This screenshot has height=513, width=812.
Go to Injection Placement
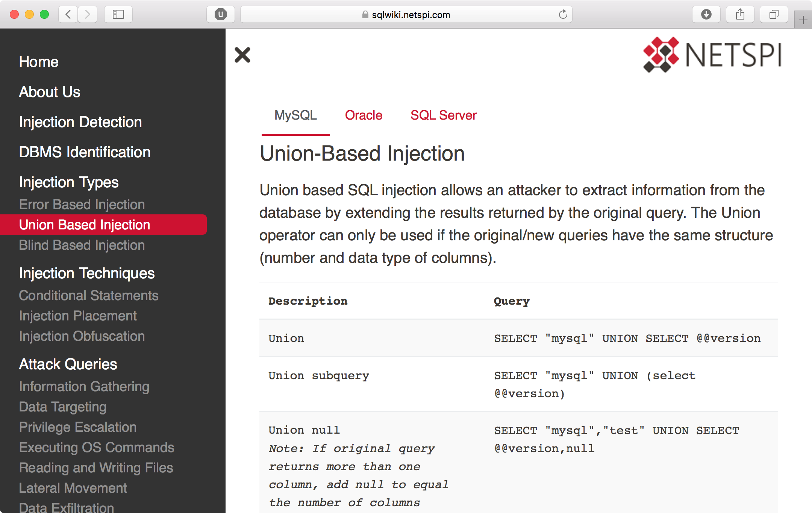(78, 316)
